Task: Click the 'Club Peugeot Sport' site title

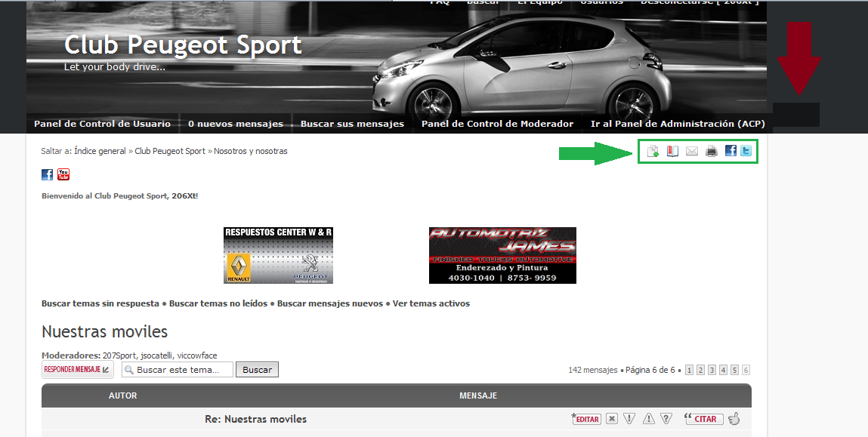Action: coord(184,45)
